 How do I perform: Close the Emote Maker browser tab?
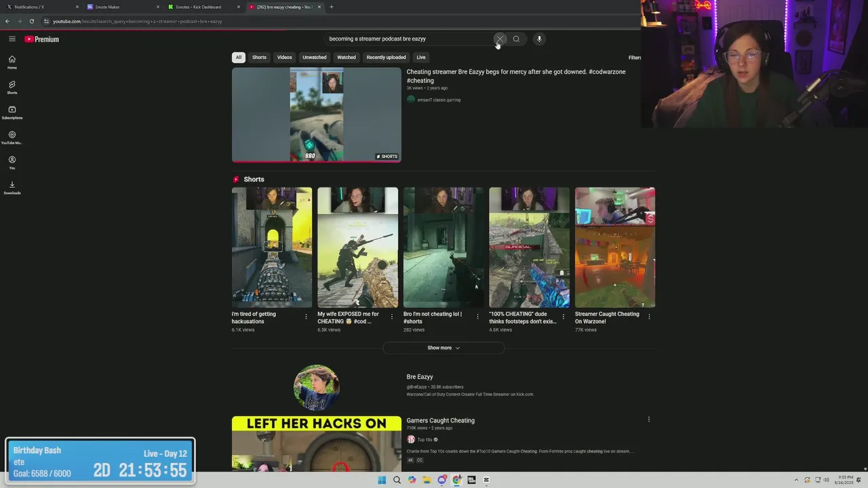[x=158, y=7]
